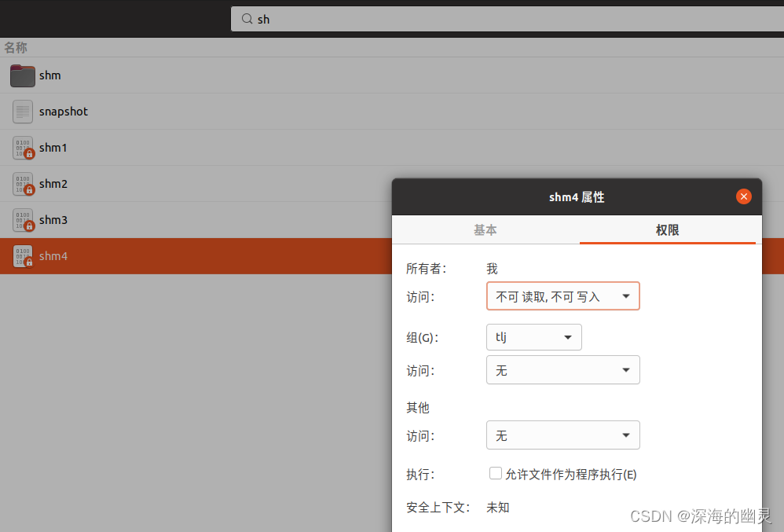
Task: Select the shm3 binary file icon
Action: 22,220
